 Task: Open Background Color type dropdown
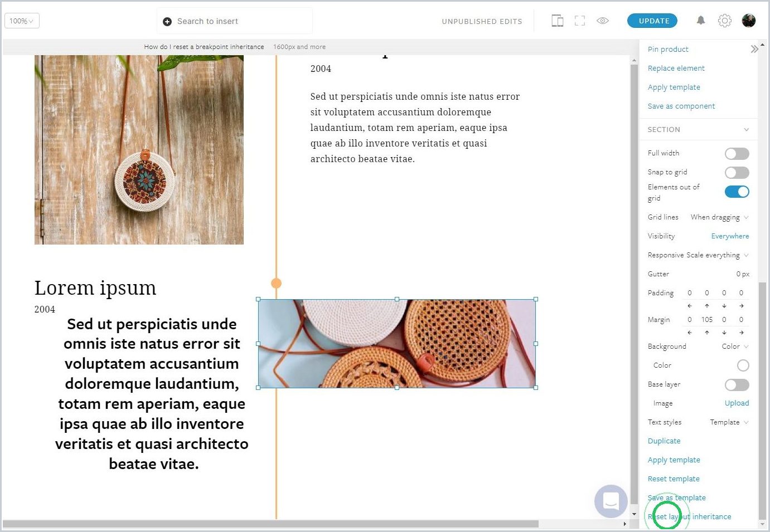coord(735,346)
